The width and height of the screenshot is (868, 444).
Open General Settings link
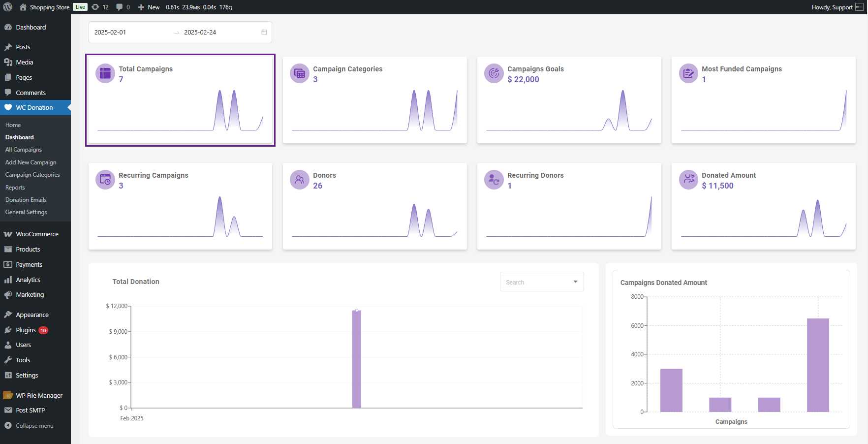[26, 212]
